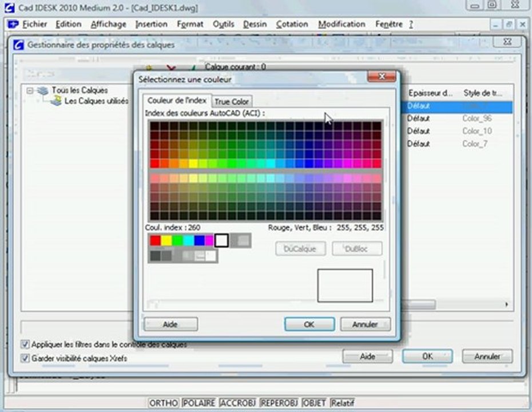Image resolution: width=532 pixels, height=412 pixels.
Task: Click the DuBloc button
Action: (356, 249)
